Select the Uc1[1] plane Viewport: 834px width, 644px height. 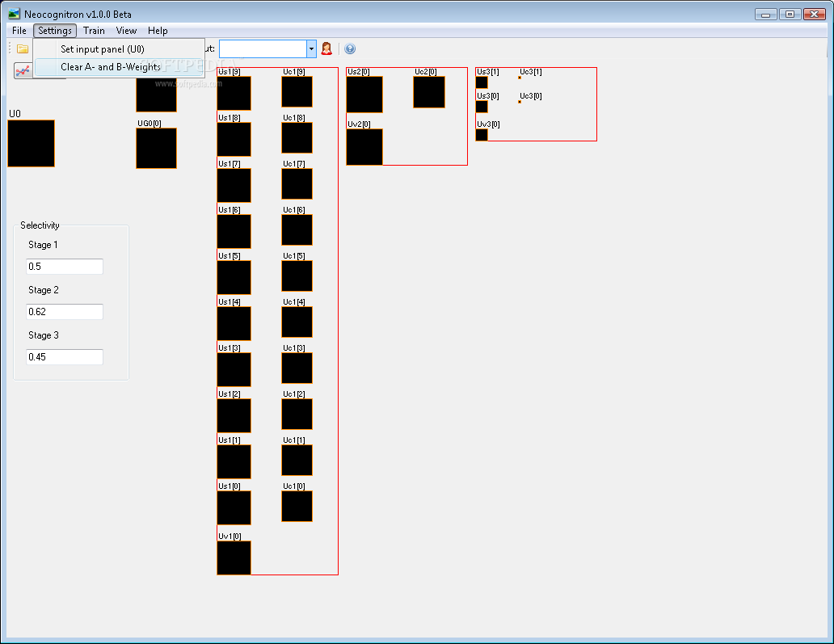pos(297,460)
